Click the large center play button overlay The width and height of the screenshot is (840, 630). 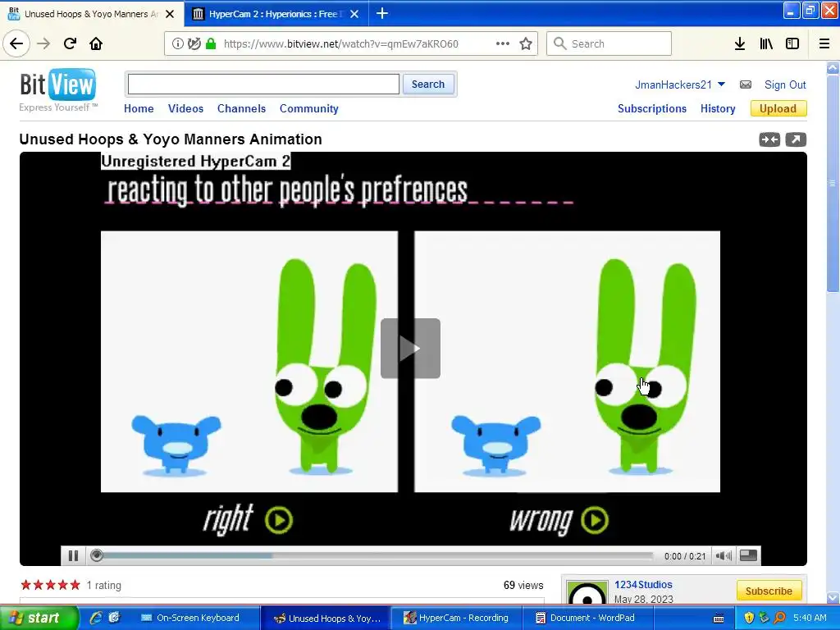pyautogui.click(x=410, y=348)
